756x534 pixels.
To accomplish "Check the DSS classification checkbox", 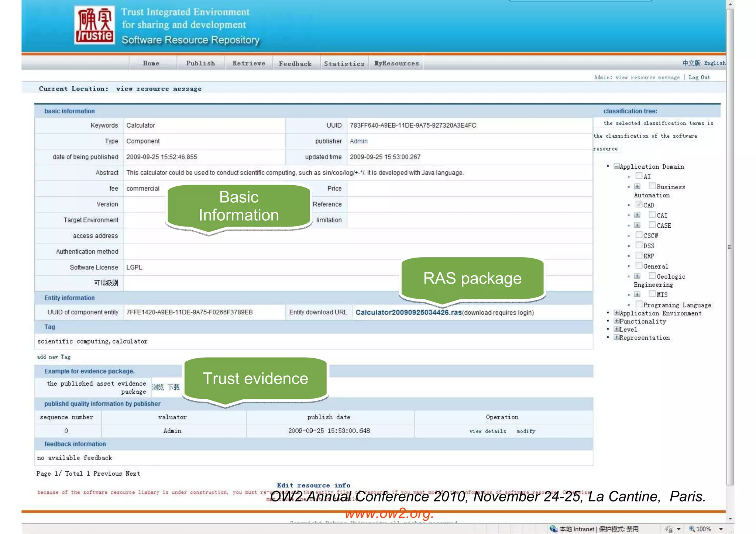I will coord(639,245).
